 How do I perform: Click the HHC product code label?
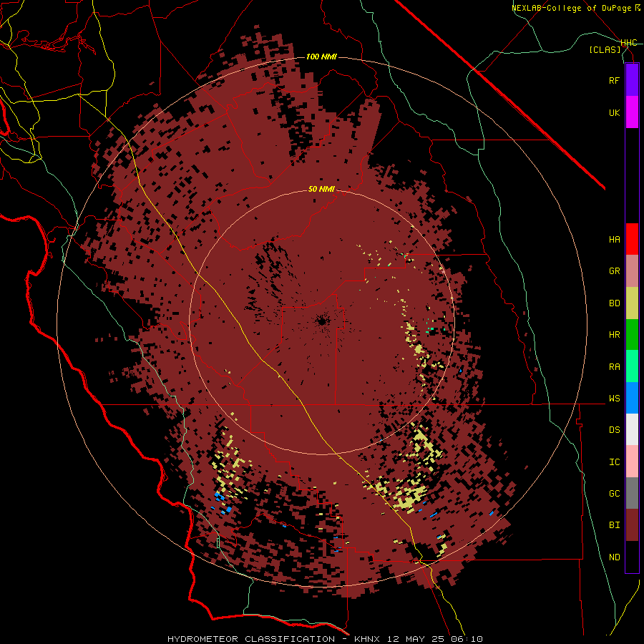[x=629, y=43]
